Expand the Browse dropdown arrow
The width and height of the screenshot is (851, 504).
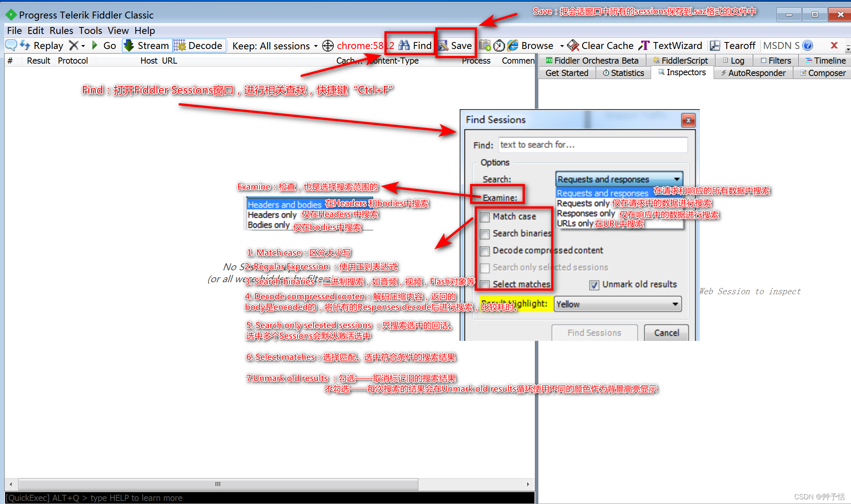tap(562, 46)
